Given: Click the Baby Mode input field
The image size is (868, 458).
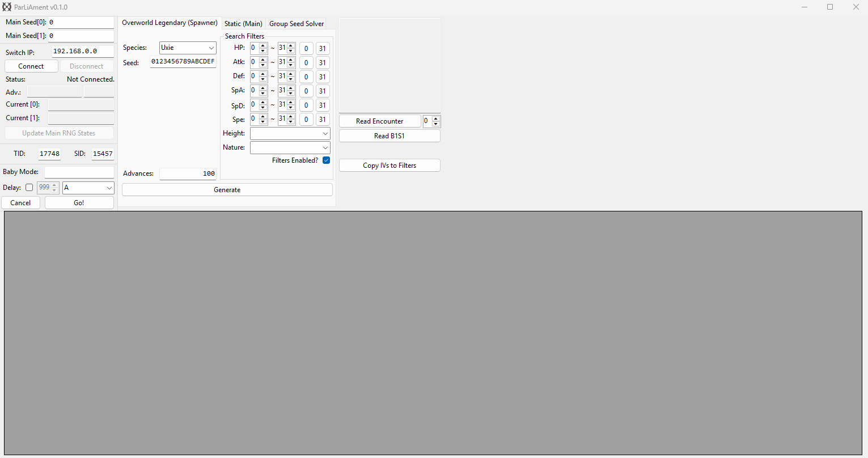Looking at the screenshot, I should point(79,172).
